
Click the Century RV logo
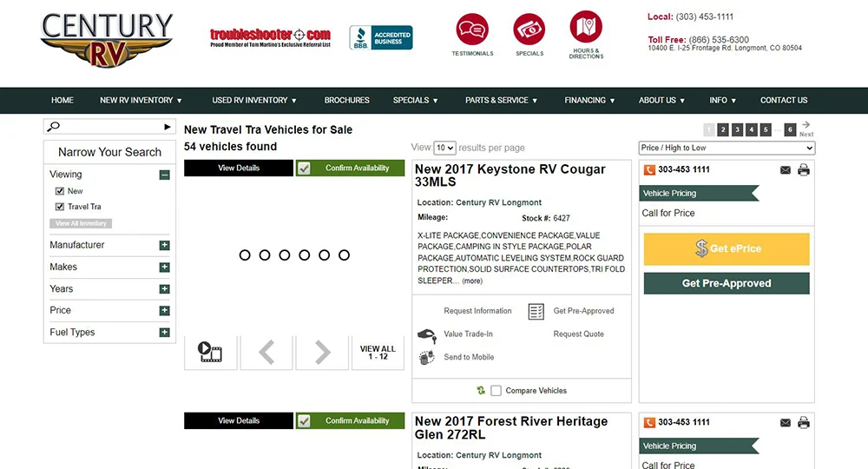tap(107, 40)
